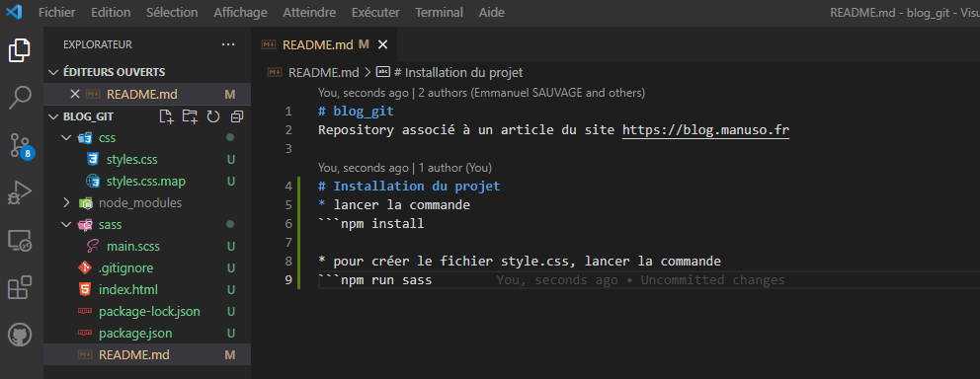
Task: Click the VS Code logo icon
Action: [13, 12]
